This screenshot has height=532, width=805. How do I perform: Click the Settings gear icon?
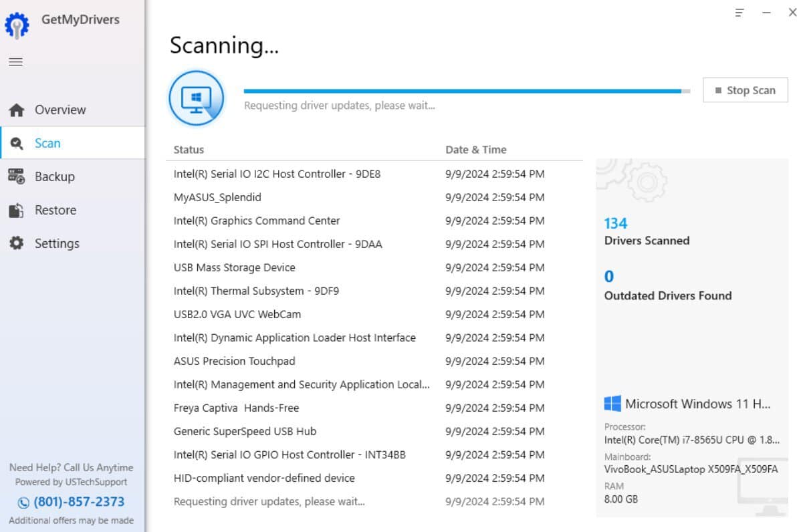[17, 243]
